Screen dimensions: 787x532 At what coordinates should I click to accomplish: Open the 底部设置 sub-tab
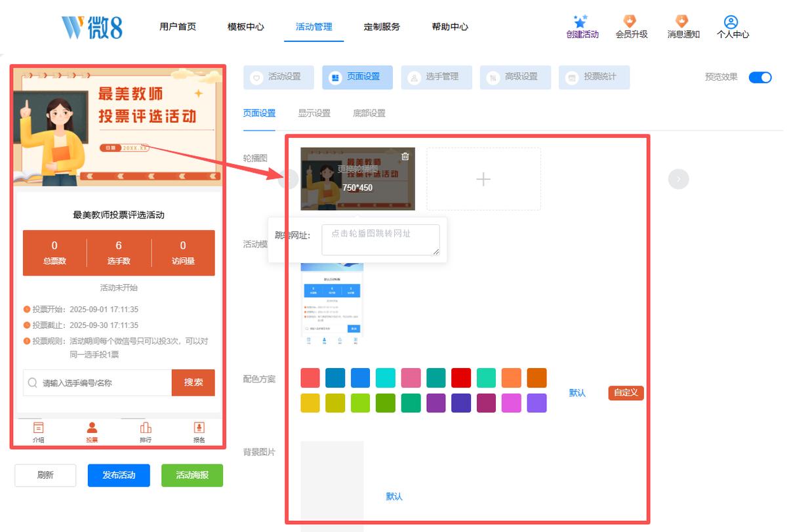369,113
